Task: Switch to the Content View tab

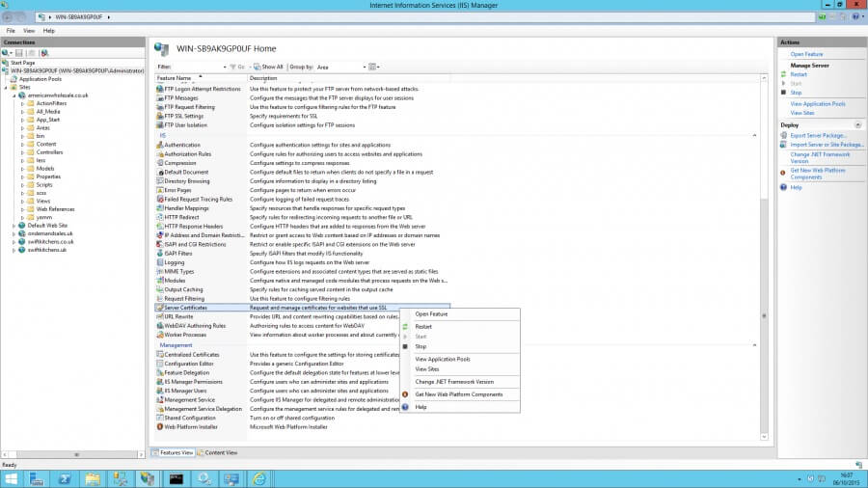Action: [x=220, y=452]
